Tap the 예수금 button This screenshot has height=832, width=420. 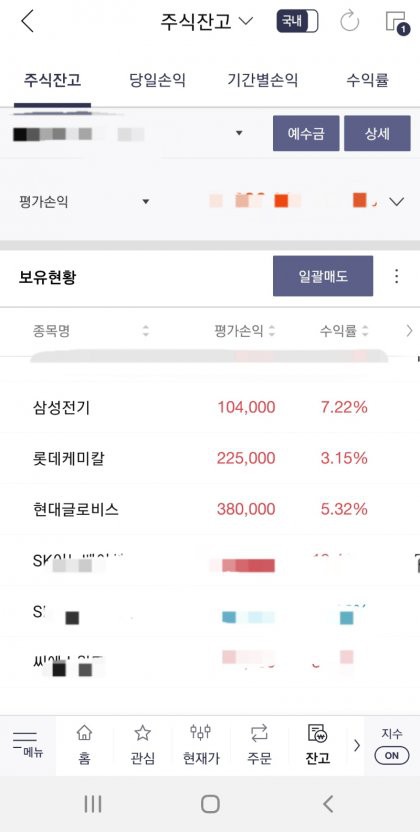pos(306,133)
